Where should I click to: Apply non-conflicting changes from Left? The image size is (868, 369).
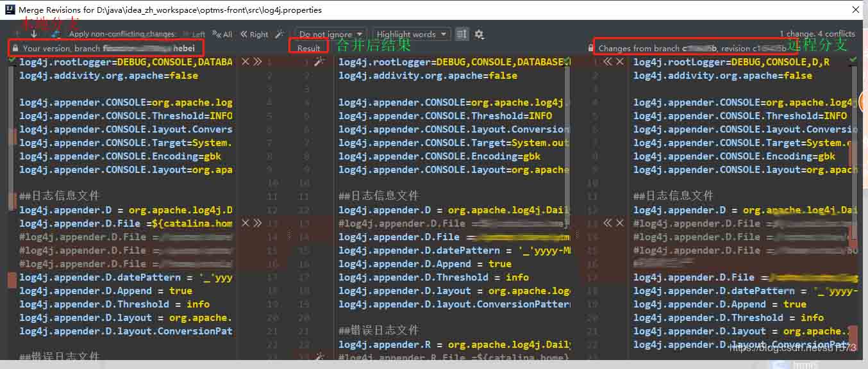tap(194, 35)
